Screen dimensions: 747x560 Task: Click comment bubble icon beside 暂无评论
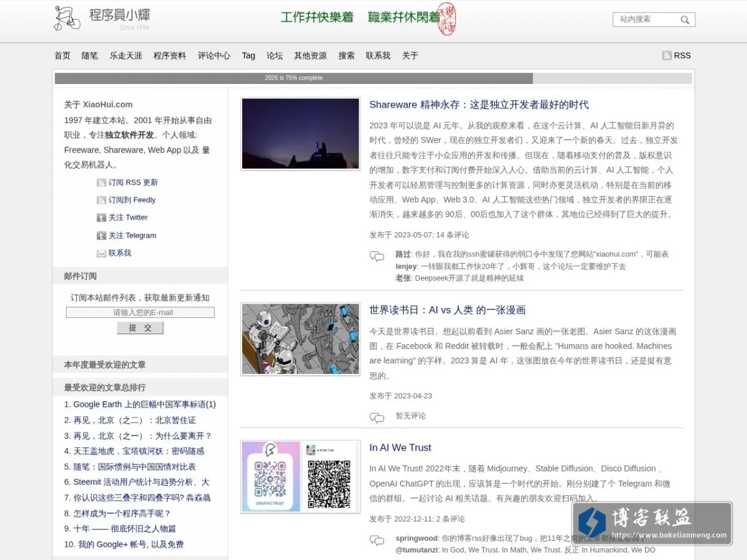[x=377, y=418]
